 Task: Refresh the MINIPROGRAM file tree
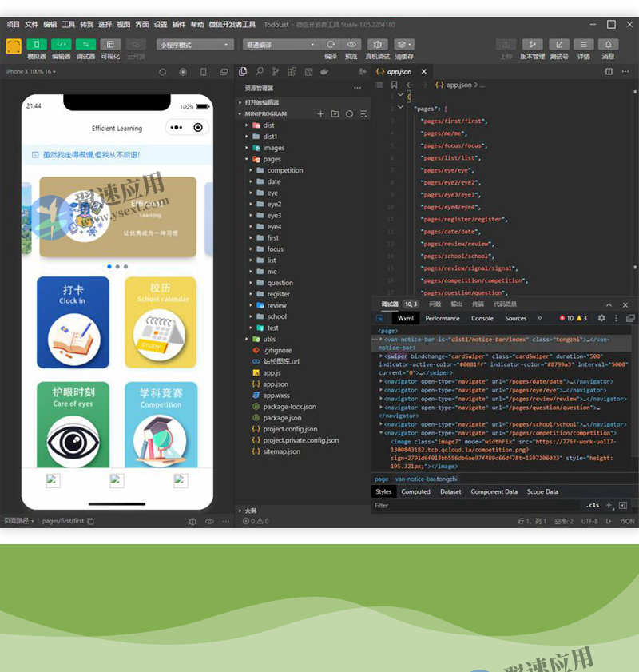349,114
